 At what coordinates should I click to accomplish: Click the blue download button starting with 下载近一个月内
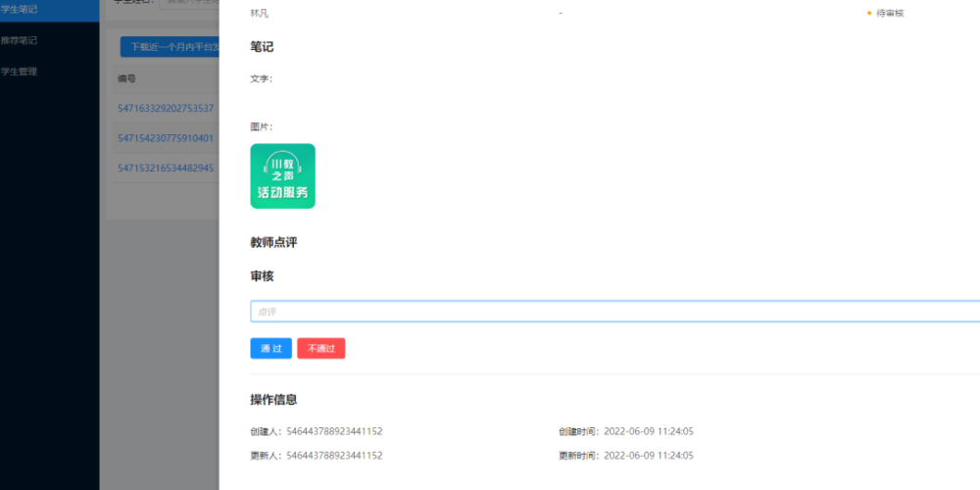point(170,47)
